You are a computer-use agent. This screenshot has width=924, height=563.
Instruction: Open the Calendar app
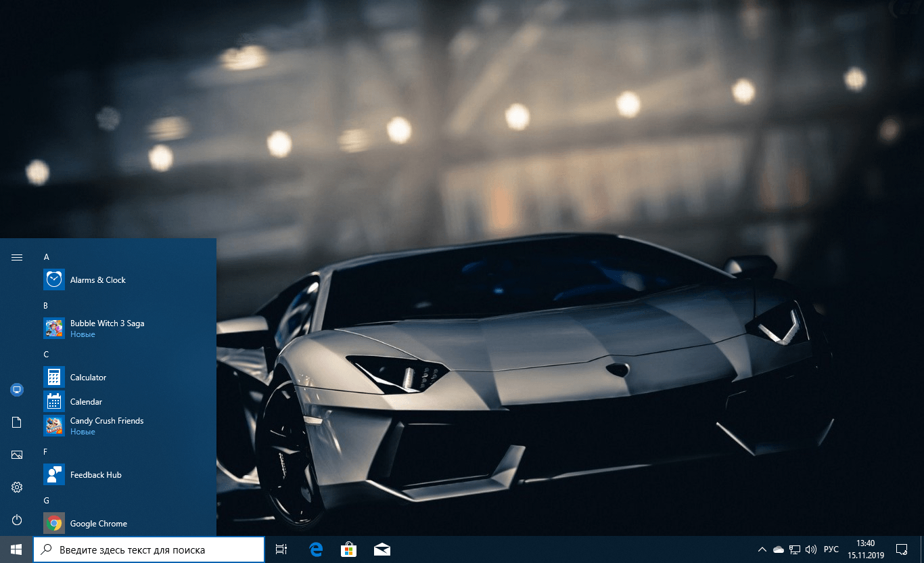click(86, 402)
